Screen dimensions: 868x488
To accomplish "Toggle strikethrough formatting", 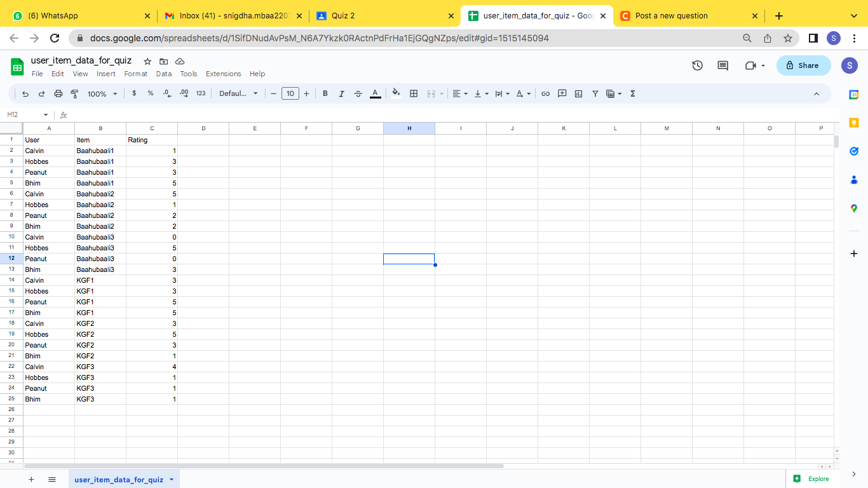I will 358,93.
